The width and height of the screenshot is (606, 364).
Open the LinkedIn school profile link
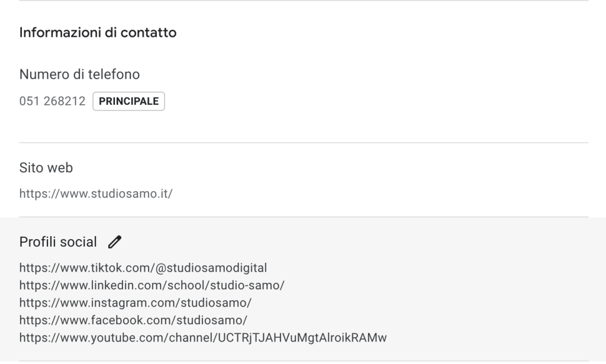(152, 285)
